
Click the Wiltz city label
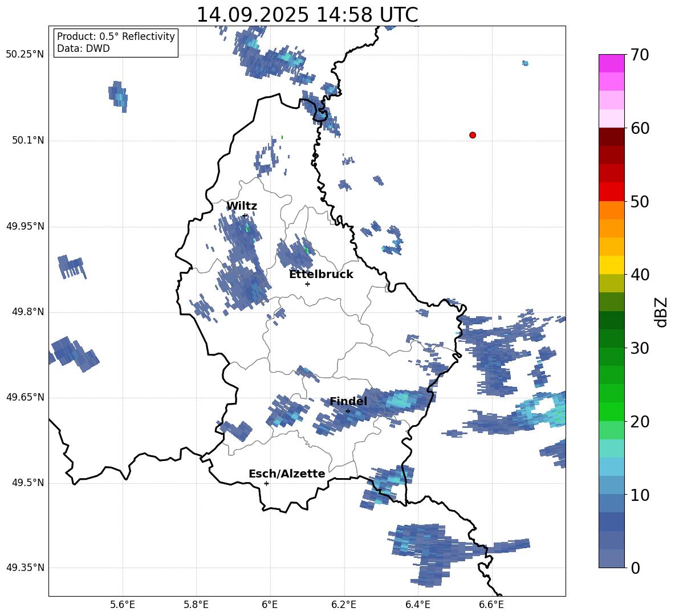(242, 206)
